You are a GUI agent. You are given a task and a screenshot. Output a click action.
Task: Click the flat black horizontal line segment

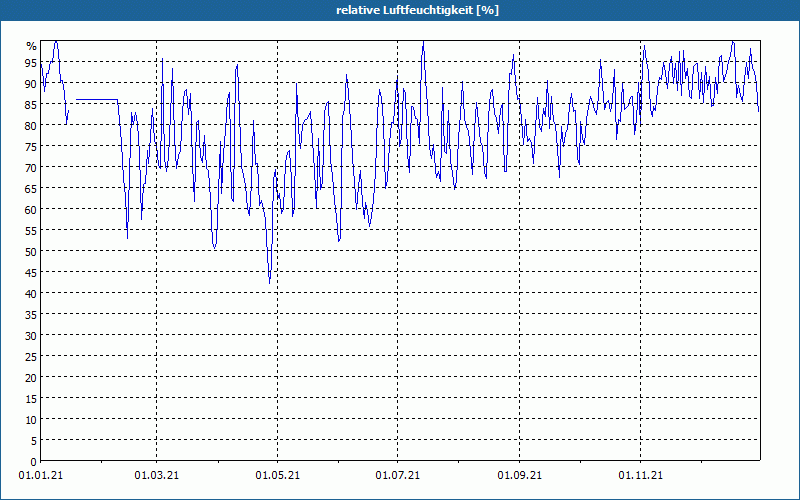pyautogui.click(x=97, y=100)
